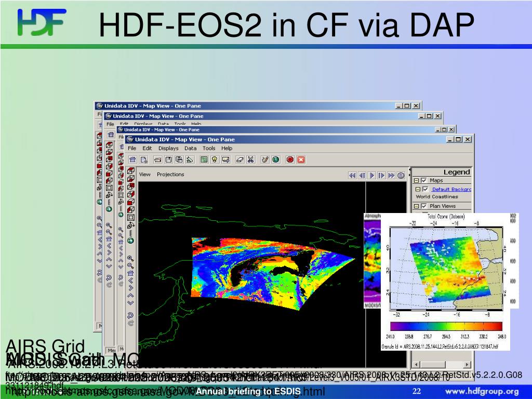Image resolution: width=532 pixels, height=399 pixels.
Task: Open the Displays menu in front window
Action: (x=168, y=148)
